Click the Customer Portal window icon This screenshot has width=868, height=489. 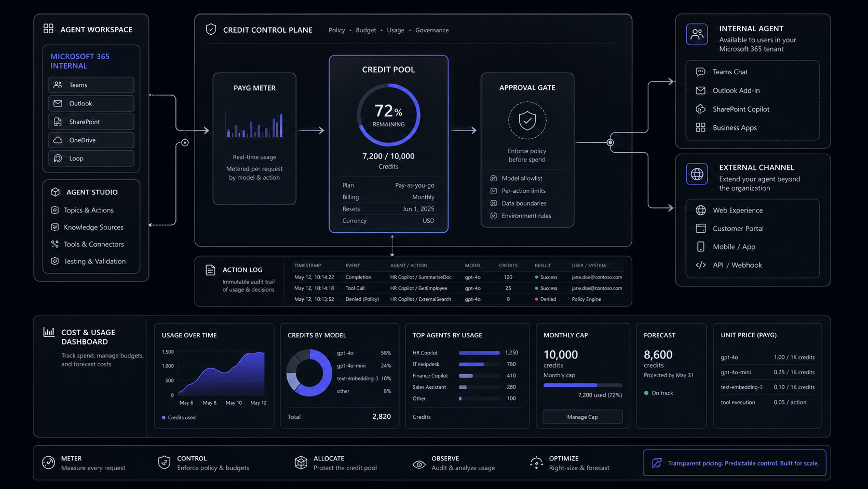[700, 228]
